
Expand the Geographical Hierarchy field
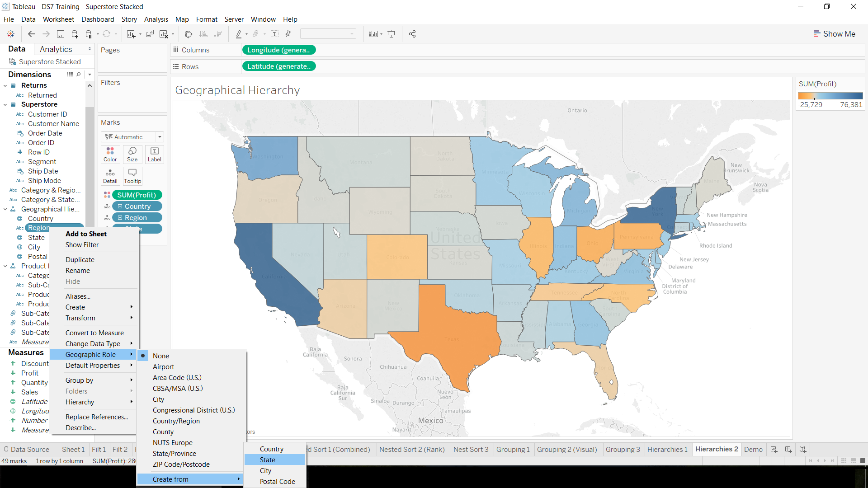[5, 209]
